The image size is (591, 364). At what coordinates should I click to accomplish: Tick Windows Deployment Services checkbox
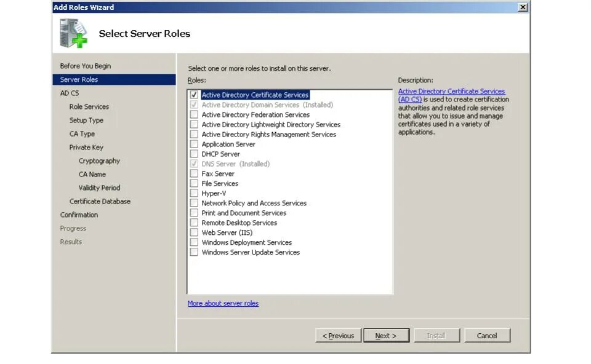pos(194,242)
